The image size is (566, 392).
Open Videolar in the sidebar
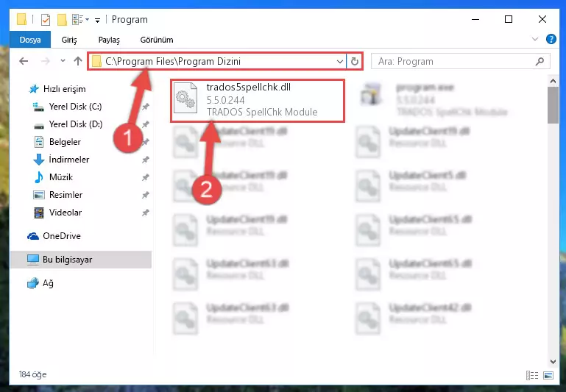(x=65, y=213)
